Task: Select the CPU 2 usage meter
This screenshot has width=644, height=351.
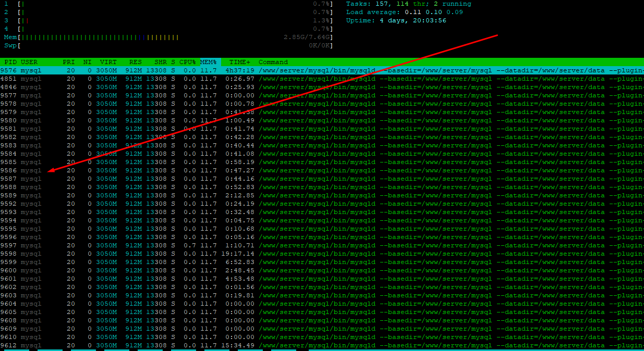Action: (x=168, y=12)
